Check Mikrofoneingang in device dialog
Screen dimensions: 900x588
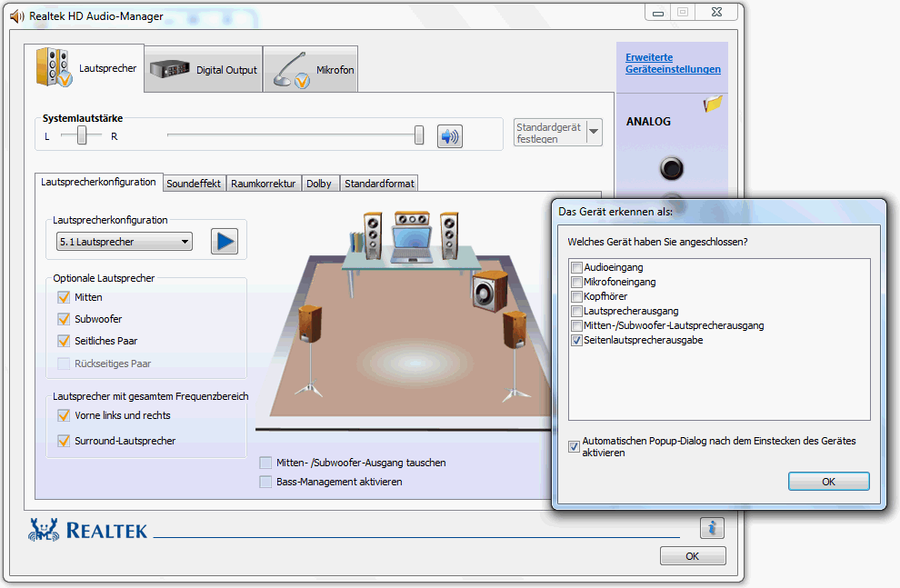pyautogui.click(x=577, y=282)
